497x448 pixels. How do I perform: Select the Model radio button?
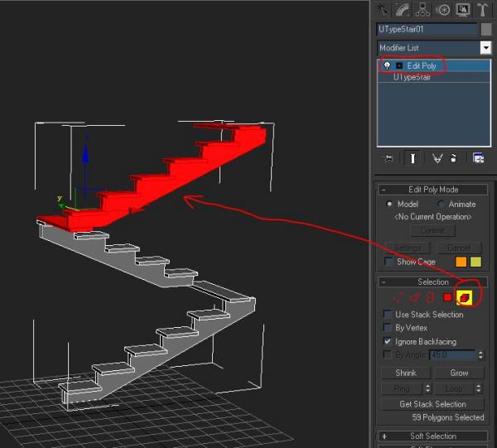(389, 204)
